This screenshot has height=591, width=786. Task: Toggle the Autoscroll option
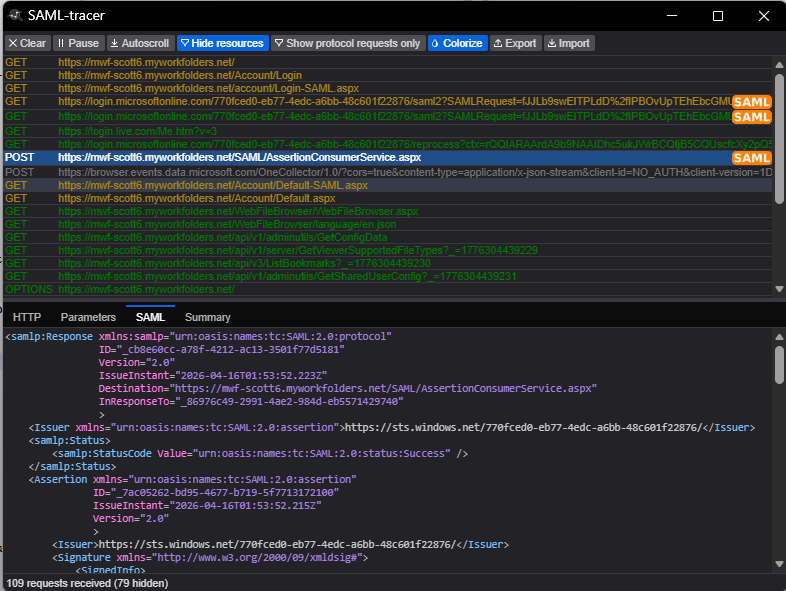139,43
